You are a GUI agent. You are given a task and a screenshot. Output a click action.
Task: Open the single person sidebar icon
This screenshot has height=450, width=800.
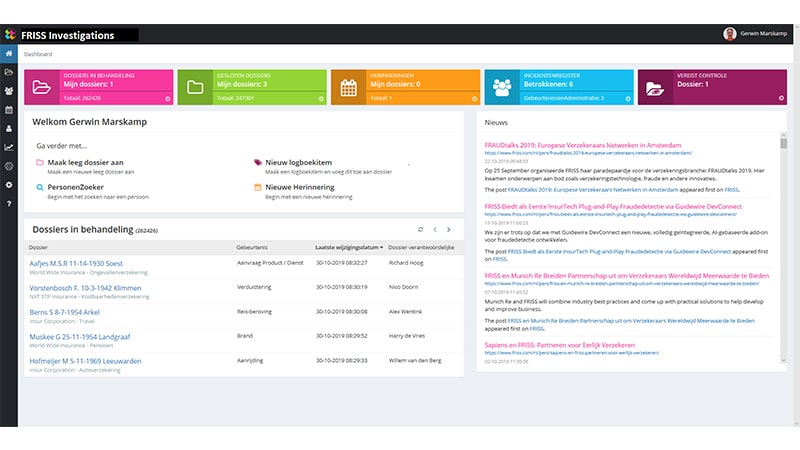(x=9, y=129)
